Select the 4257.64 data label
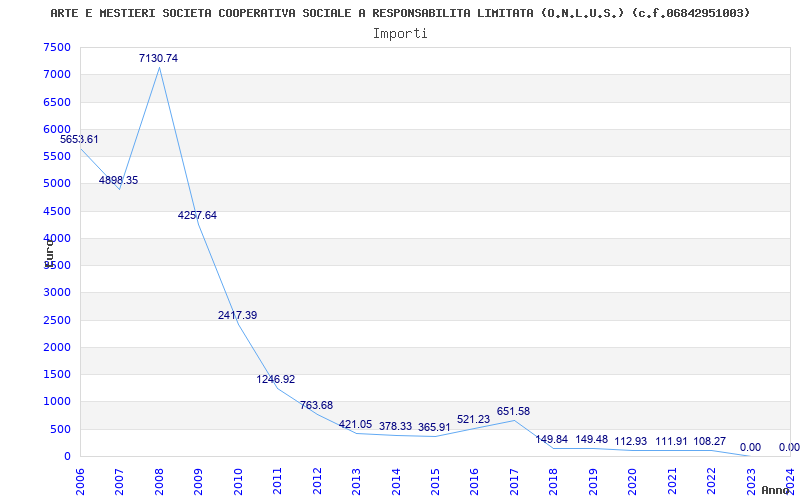 [x=197, y=215]
